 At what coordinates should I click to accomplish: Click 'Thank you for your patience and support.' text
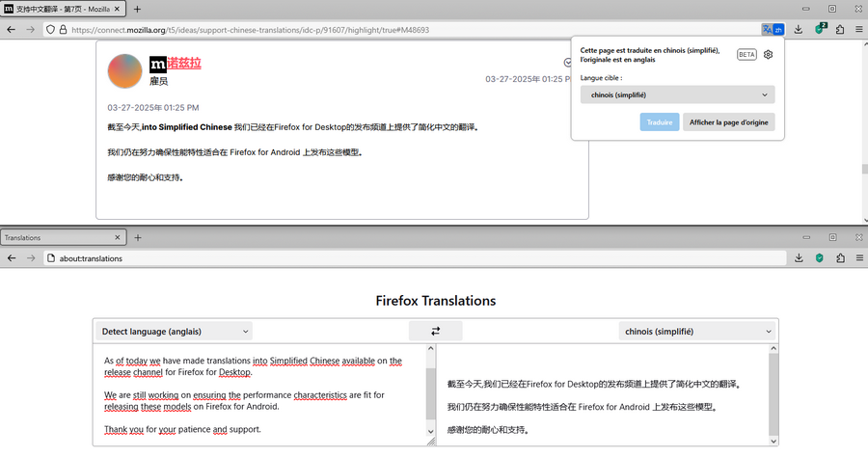click(182, 429)
